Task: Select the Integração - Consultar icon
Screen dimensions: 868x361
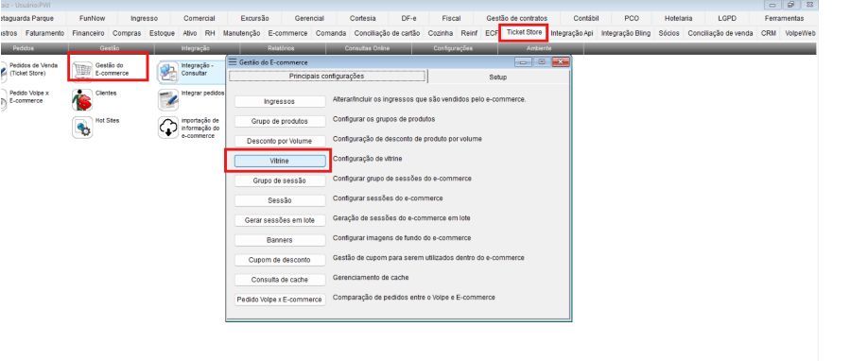Action: (167, 72)
